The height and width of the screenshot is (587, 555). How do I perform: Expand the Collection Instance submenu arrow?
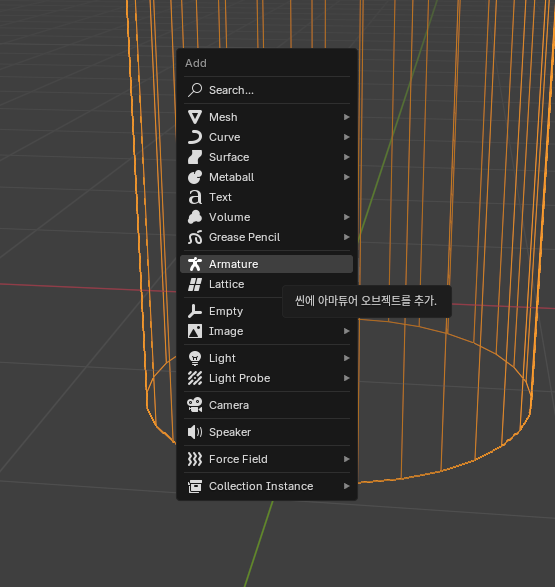[x=347, y=486]
